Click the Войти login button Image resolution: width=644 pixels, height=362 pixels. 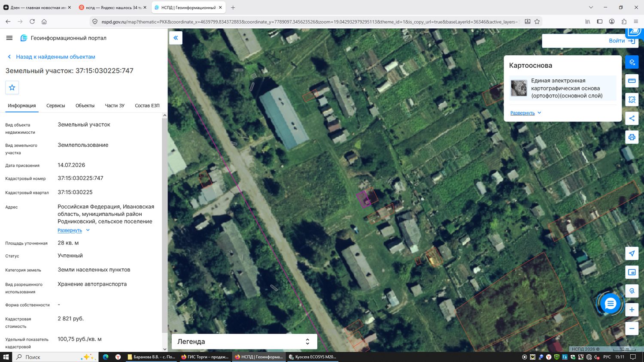622,41
